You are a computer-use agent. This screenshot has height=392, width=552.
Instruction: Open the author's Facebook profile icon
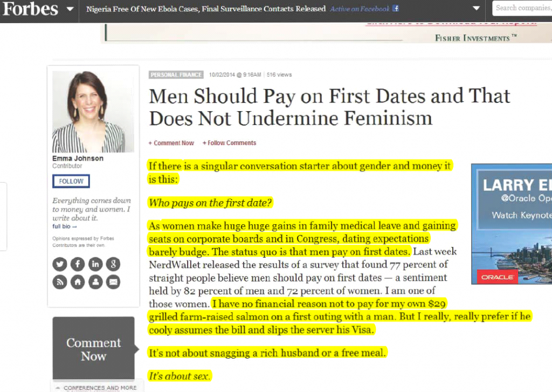[78, 264]
